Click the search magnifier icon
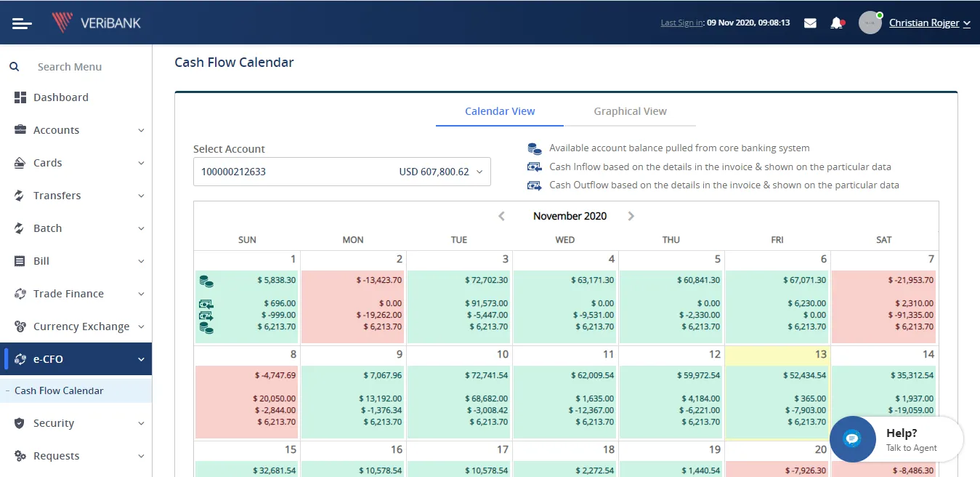This screenshot has width=980, height=477. 14,67
